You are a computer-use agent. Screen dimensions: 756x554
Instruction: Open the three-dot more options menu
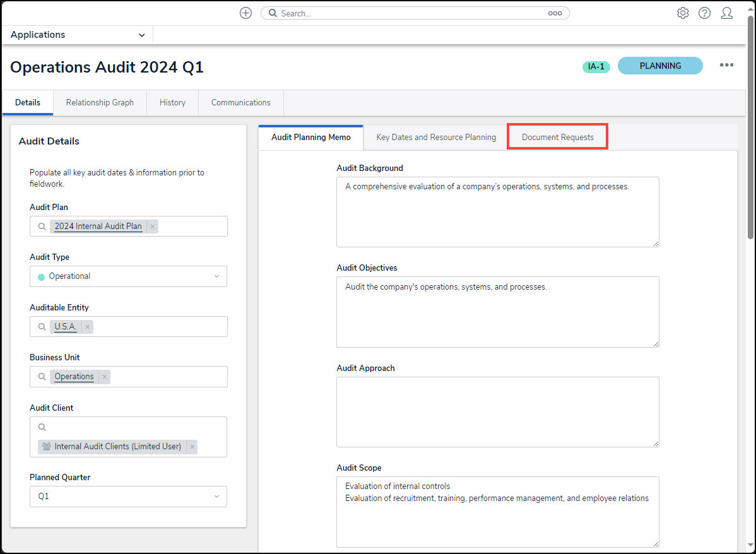click(x=726, y=65)
